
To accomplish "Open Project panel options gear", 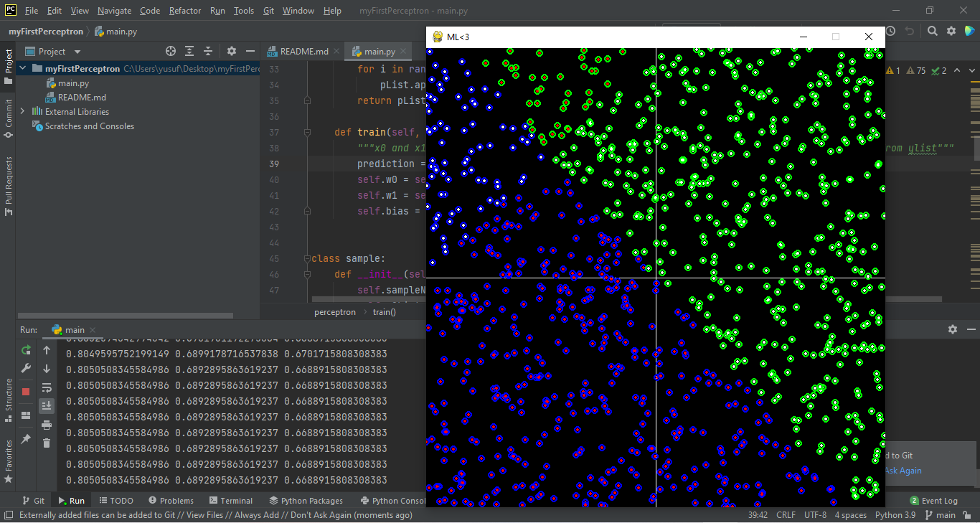I will point(231,51).
